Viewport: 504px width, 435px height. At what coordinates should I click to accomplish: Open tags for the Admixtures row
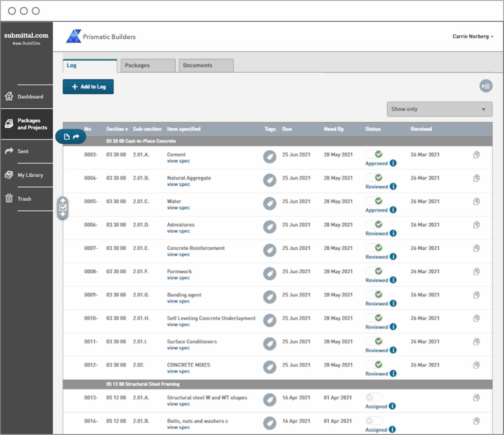(270, 227)
